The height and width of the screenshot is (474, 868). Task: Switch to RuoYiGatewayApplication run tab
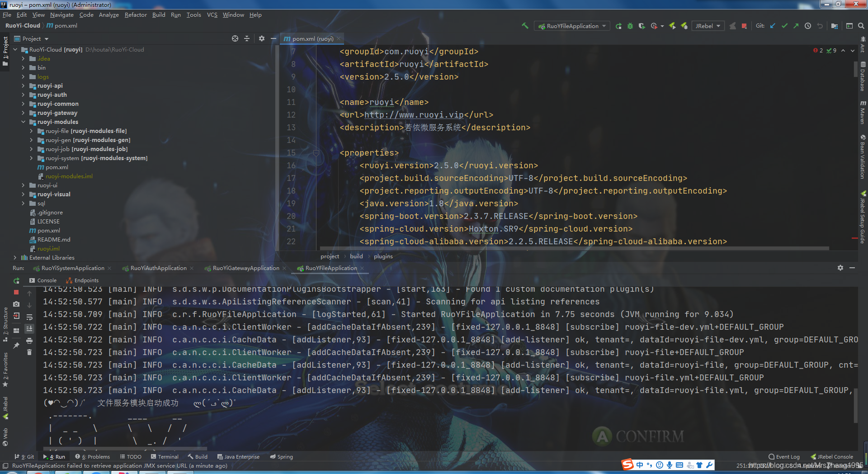coord(246,268)
